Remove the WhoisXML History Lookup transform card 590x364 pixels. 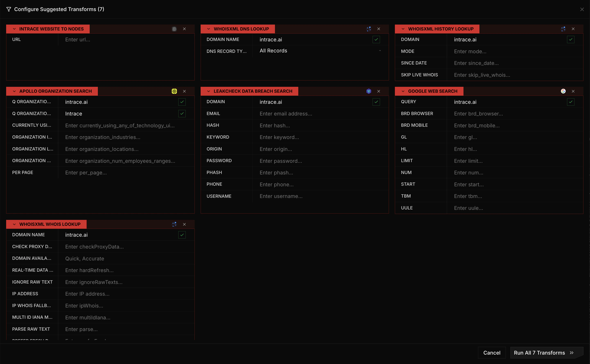(573, 29)
